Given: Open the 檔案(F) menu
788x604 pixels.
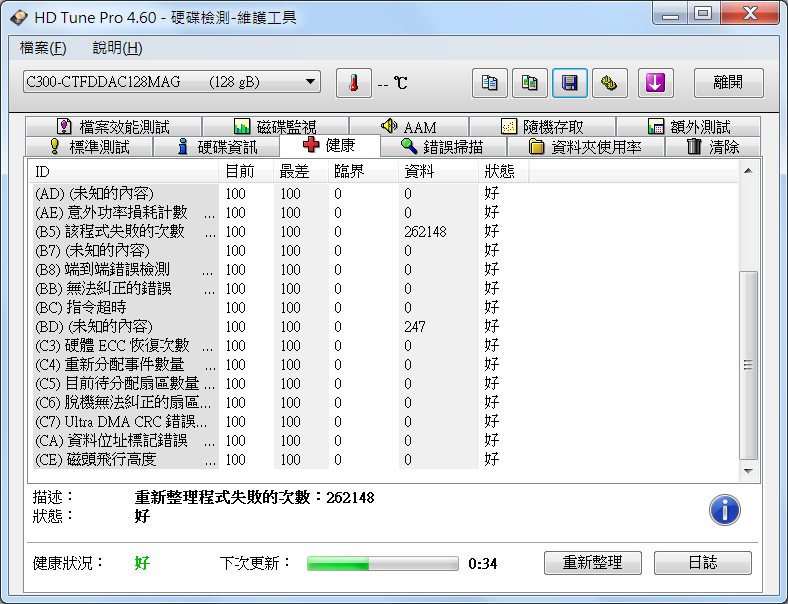Looking at the screenshot, I should tap(43, 48).
